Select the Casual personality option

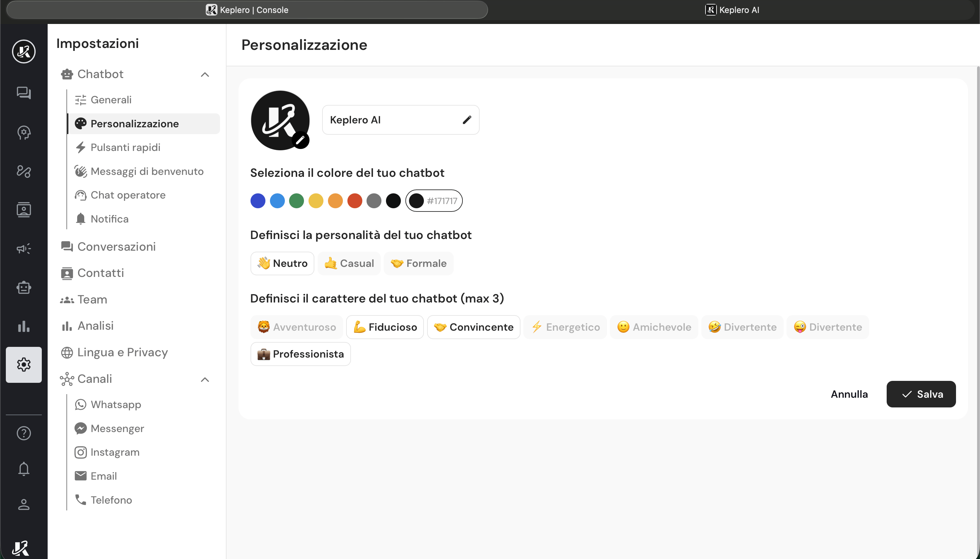point(349,263)
